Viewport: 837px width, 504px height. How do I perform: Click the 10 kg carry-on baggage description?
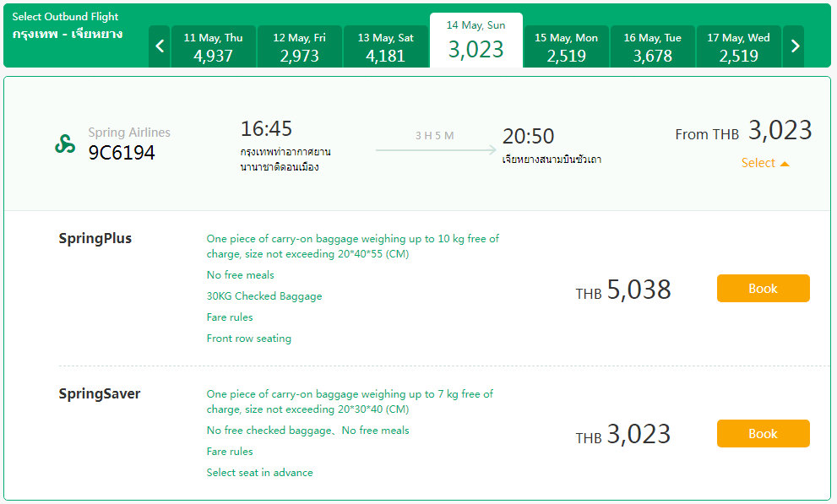click(353, 247)
